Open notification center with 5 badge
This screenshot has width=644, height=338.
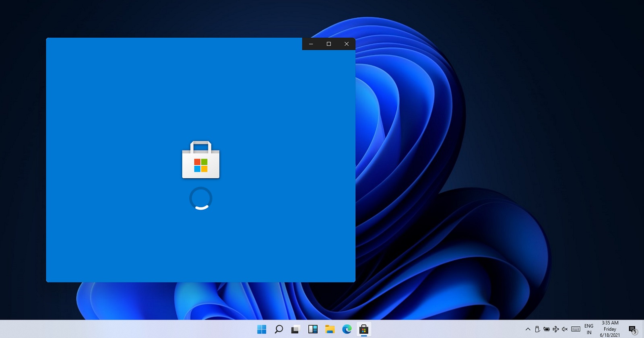pyautogui.click(x=632, y=330)
